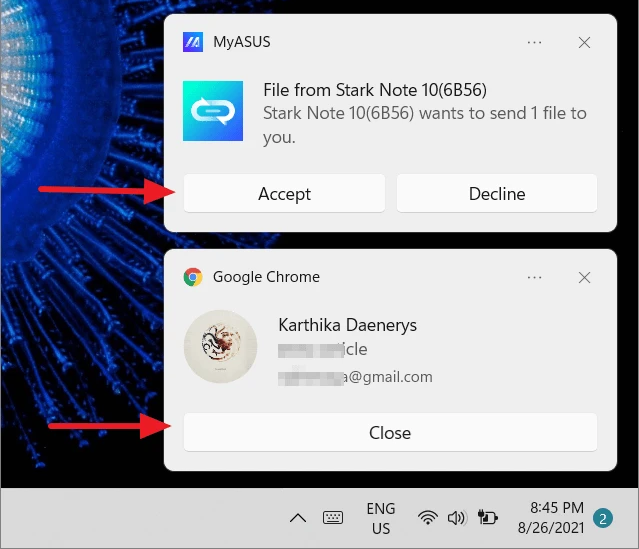639x549 pixels.
Task: Click the 'MyASUS' app name label
Action: coord(242,42)
